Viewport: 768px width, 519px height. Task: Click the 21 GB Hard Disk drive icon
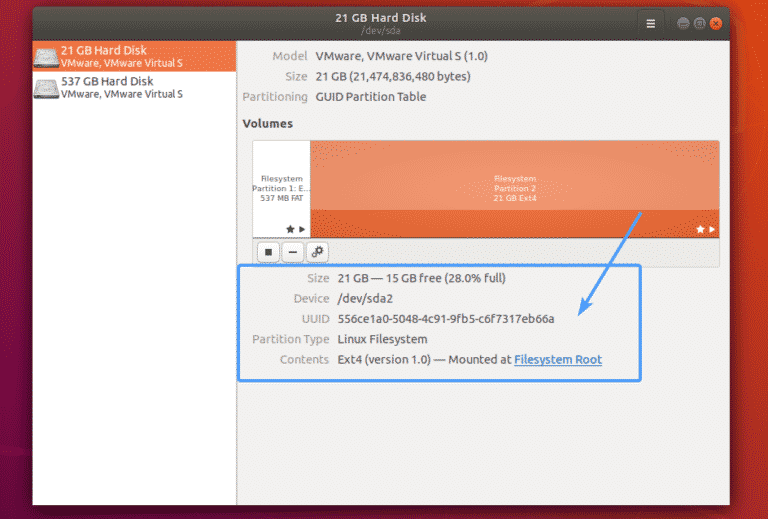(47, 57)
